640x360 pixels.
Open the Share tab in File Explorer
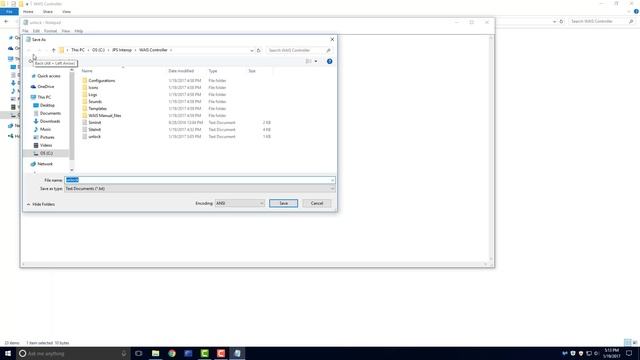pos(48,12)
